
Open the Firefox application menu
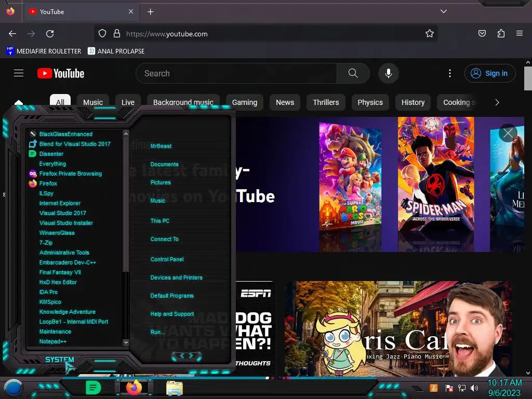click(519, 33)
